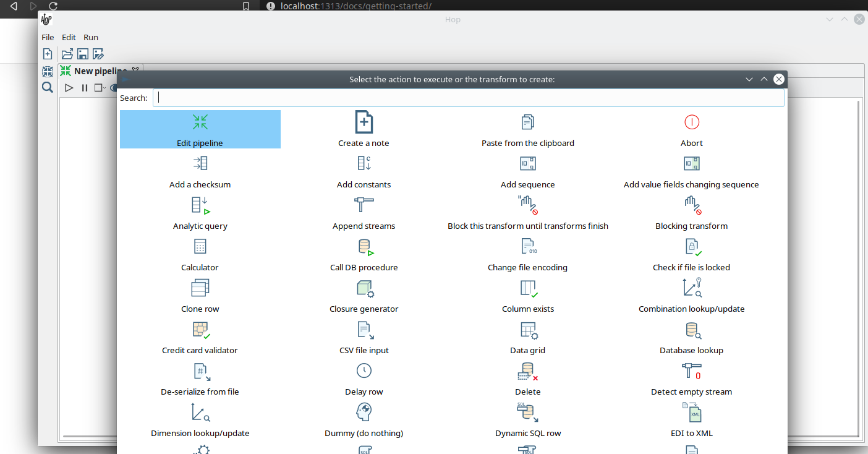The height and width of the screenshot is (454, 868).
Task: Add the Delay row transform
Action: (x=364, y=371)
